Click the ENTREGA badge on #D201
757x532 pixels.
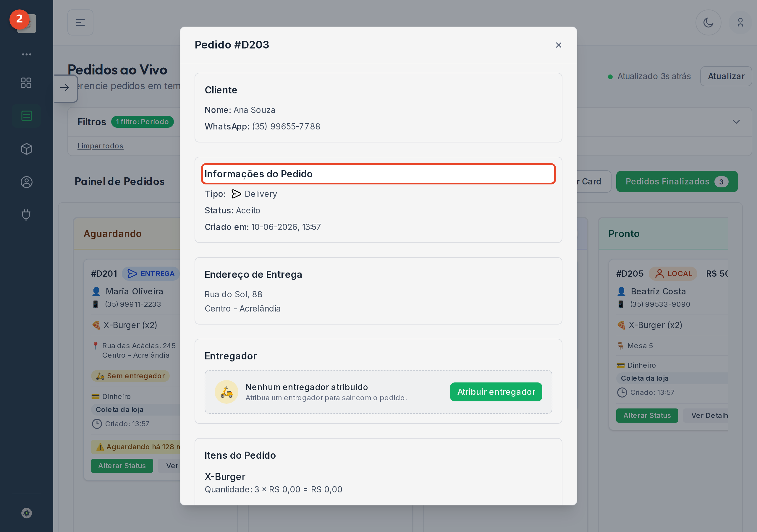[x=151, y=274]
